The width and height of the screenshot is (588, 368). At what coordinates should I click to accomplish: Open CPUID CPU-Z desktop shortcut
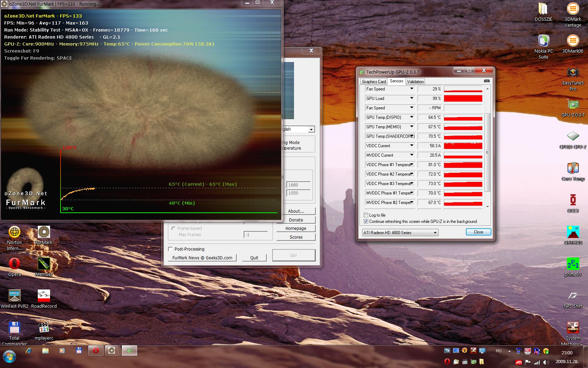(573, 140)
